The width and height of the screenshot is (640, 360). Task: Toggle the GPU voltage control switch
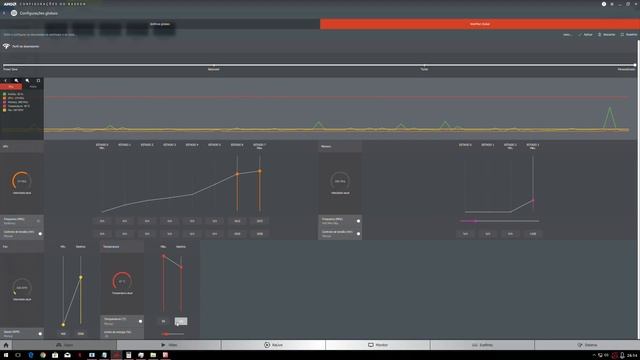coord(40,233)
